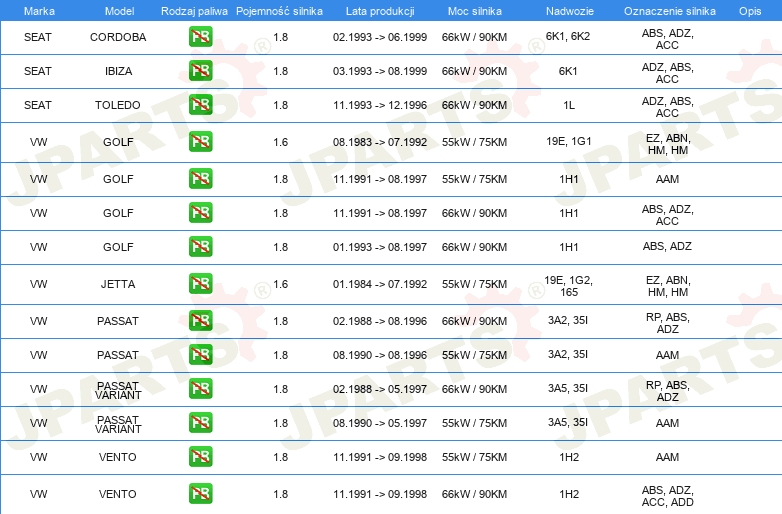Click engine code ABS, ADZ in GOLF row

(x=667, y=246)
